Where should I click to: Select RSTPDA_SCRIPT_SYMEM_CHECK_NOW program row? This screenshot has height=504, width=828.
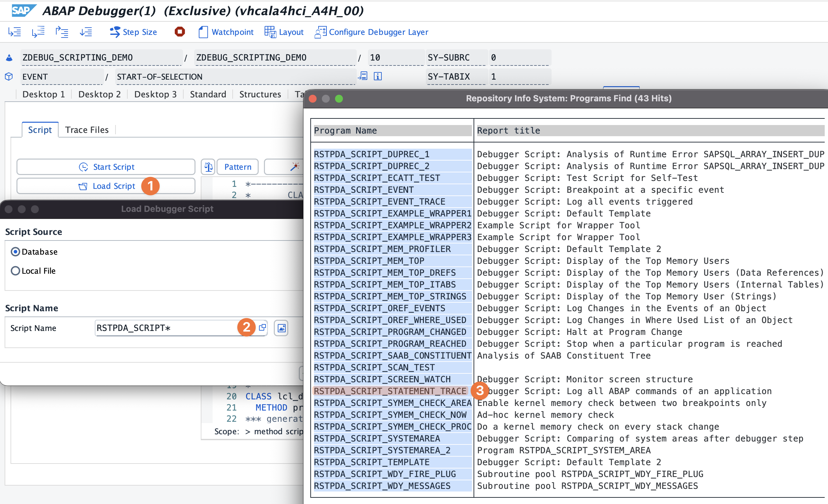(x=393, y=415)
